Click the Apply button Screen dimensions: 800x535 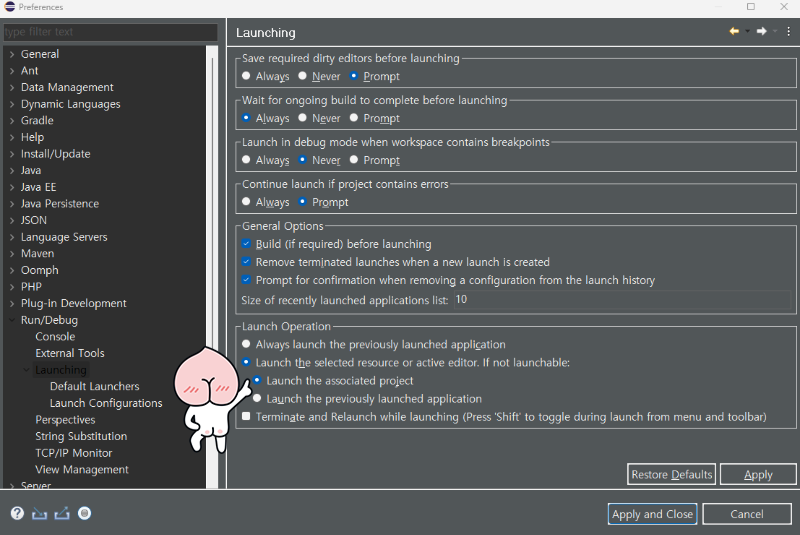(758, 474)
